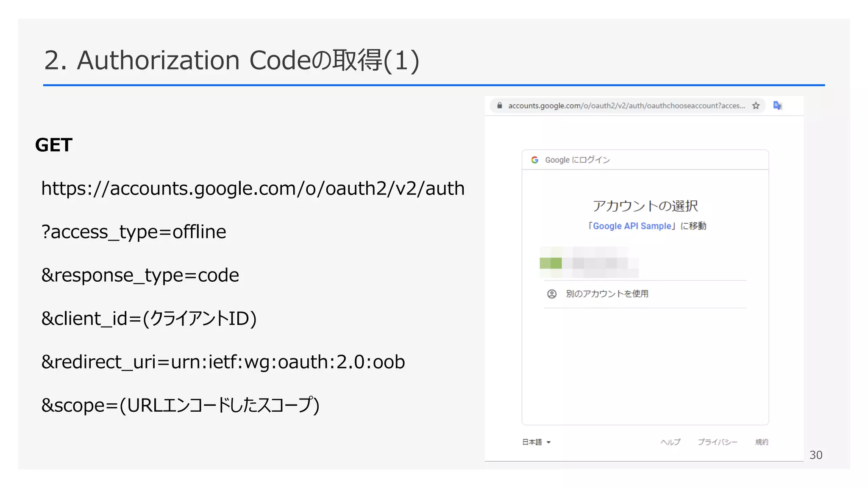Click the slide page number 30

pyautogui.click(x=815, y=455)
